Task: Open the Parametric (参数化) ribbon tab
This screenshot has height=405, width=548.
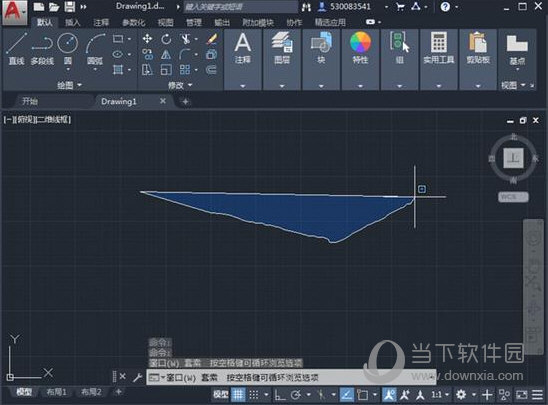Action: point(134,23)
